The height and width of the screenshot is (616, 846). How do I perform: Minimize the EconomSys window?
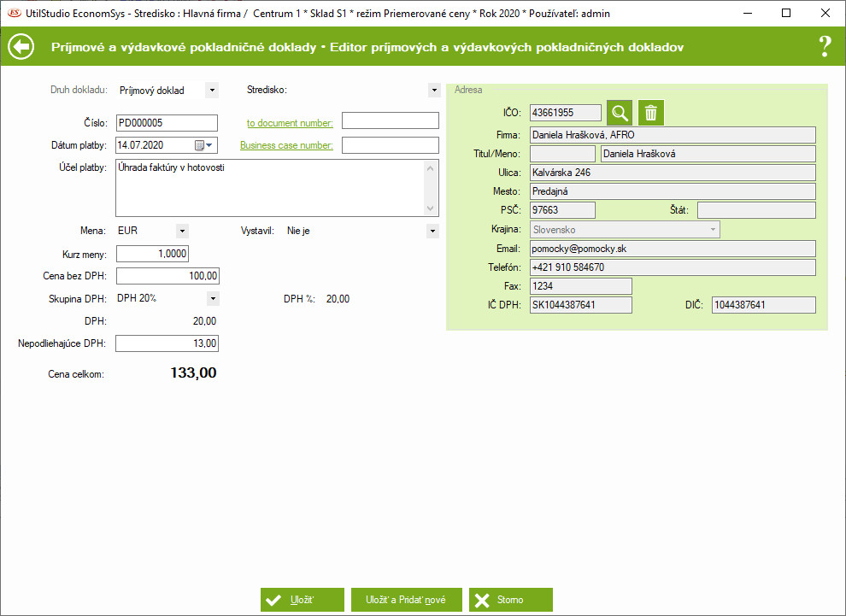pos(748,13)
